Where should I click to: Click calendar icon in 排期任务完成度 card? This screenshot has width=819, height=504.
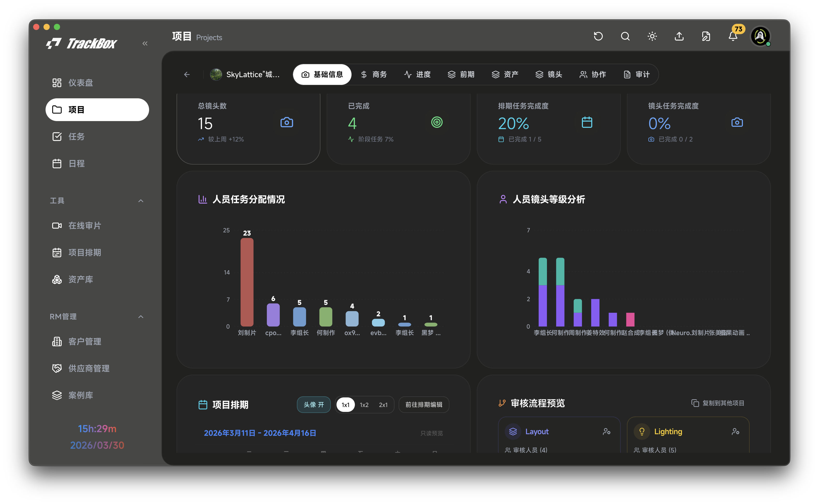click(x=587, y=122)
